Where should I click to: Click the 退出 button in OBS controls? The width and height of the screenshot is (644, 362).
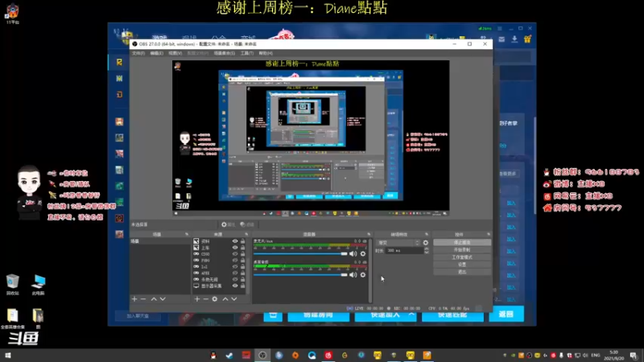point(462,272)
